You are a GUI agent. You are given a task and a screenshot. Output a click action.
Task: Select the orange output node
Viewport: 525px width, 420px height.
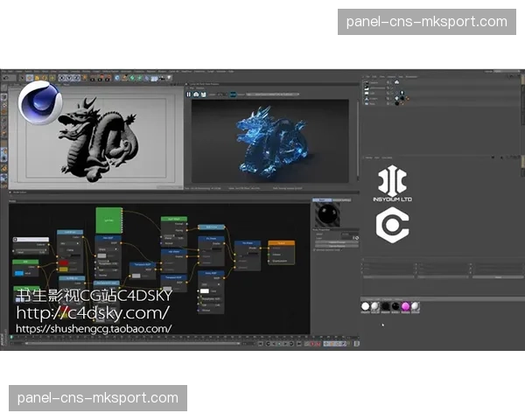[x=281, y=244]
